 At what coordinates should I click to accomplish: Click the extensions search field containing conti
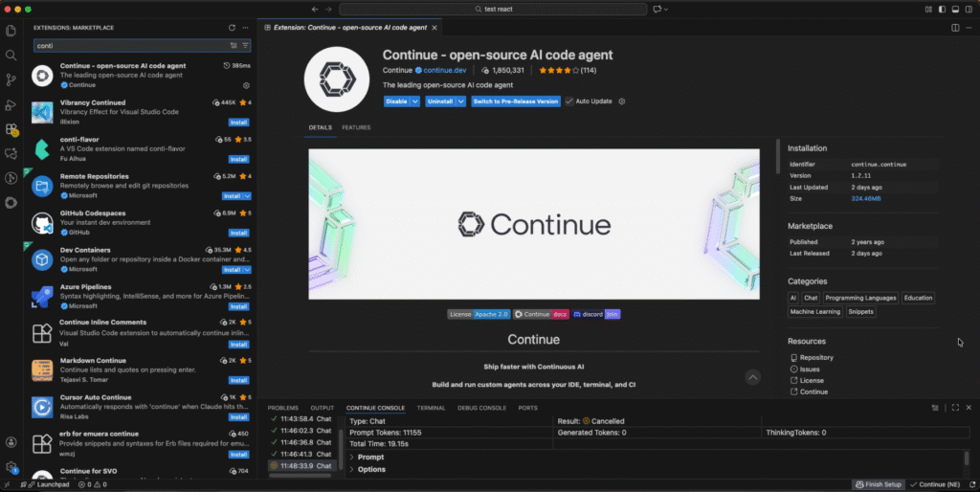tap(130, 45)
